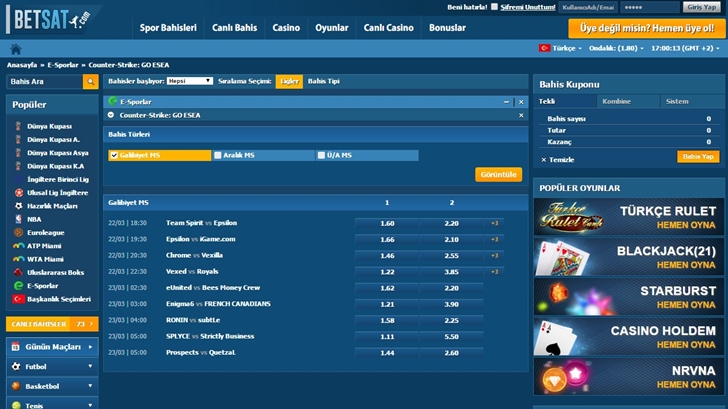The width and height of the screenshot is (728, 409).
Task: Click the Görüntüle button
Action: (498, 175)
